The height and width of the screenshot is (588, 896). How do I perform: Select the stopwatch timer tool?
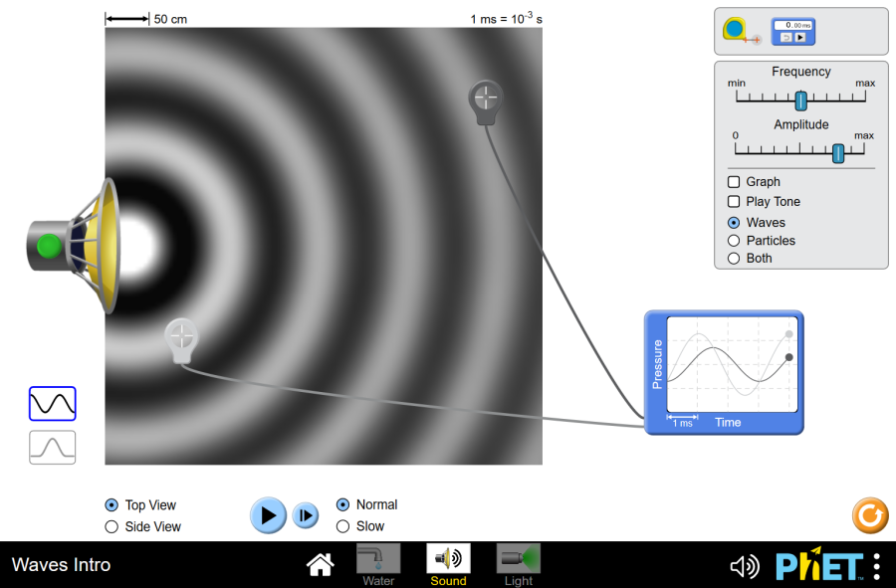click(x=793, y=31)
